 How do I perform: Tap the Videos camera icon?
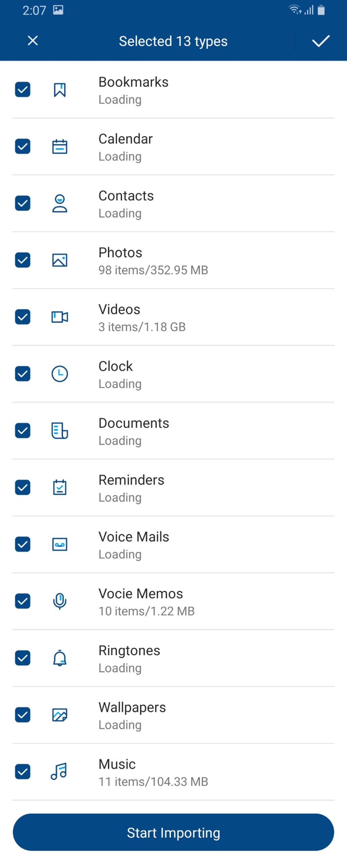click(60, 317)
